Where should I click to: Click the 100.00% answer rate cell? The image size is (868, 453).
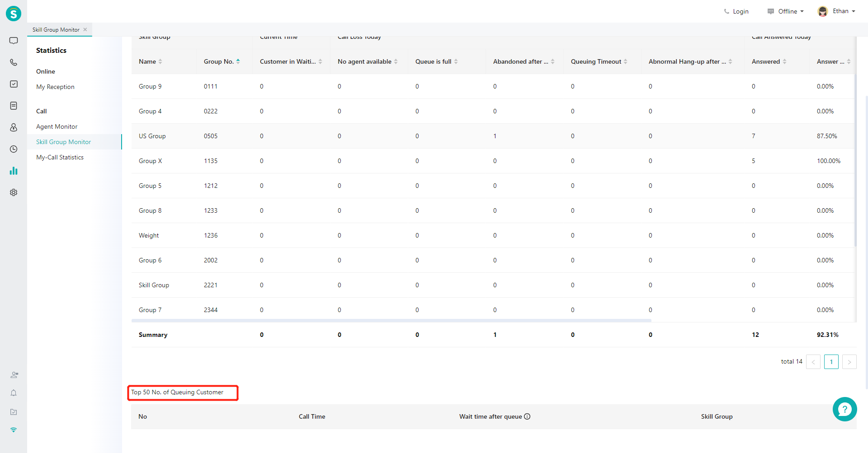829,161
